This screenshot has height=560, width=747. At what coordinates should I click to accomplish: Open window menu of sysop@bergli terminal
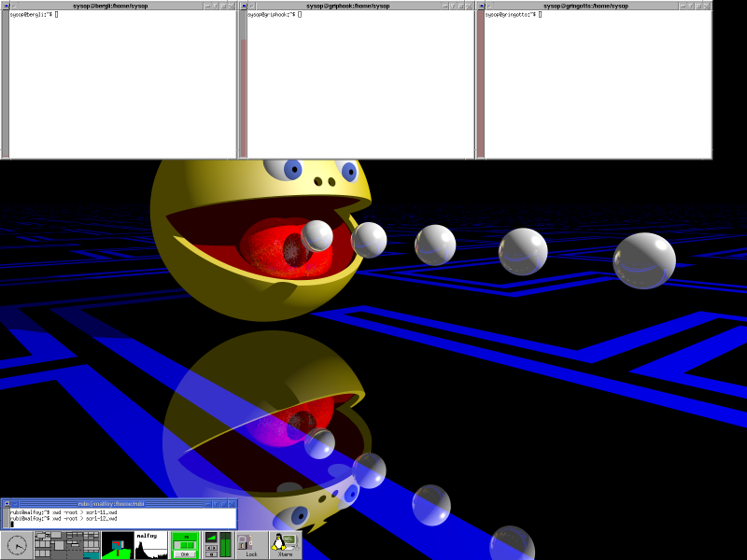7,6
